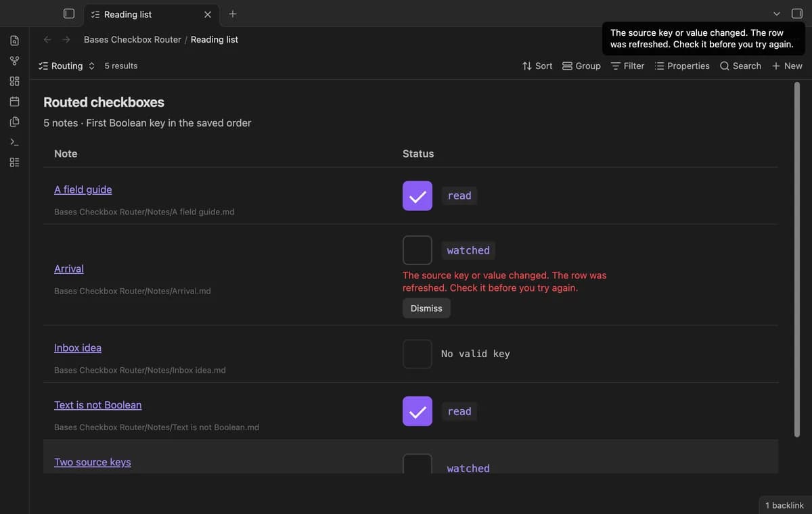Dismiss the source key changed notice
Screen dimensions: 812x514
(704, 39)
